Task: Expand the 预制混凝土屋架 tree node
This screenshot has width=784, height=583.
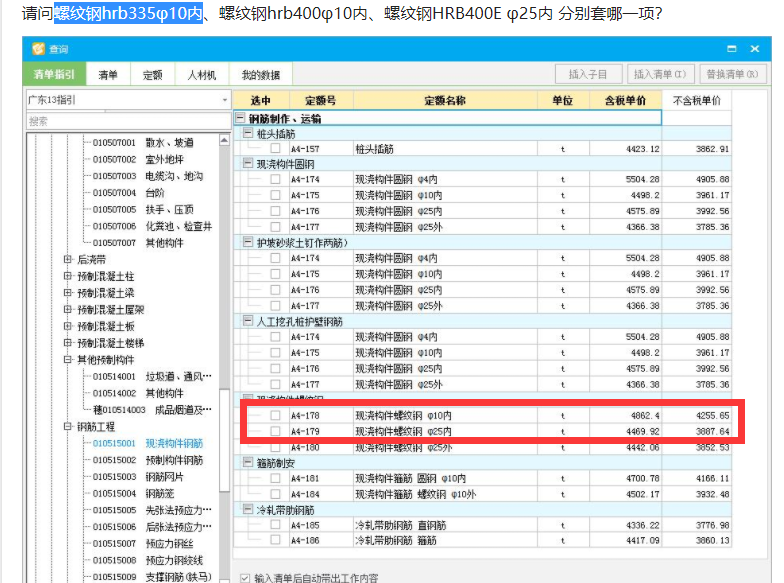Action: [68, 309]
